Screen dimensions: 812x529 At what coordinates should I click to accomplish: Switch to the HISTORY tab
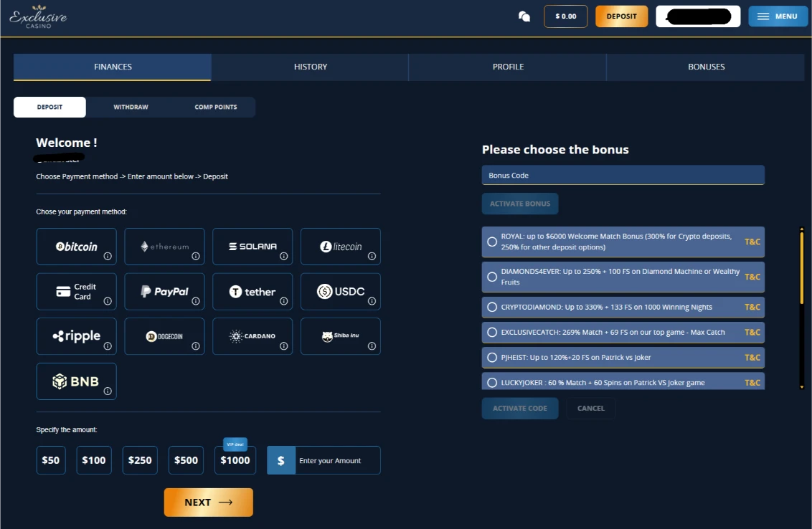click(310, 66)
